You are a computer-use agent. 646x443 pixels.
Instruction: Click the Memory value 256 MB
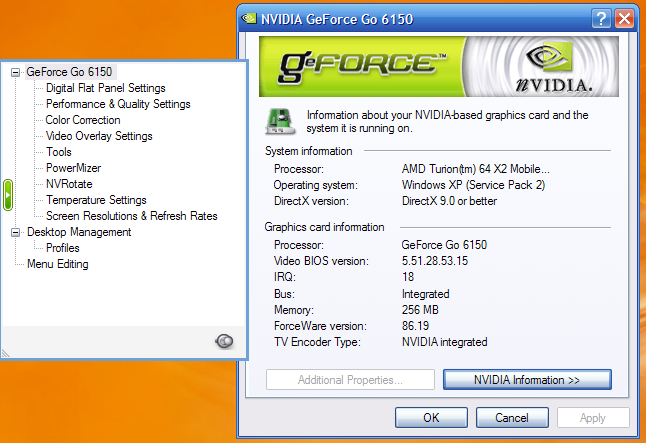click(x=420, y=310)
